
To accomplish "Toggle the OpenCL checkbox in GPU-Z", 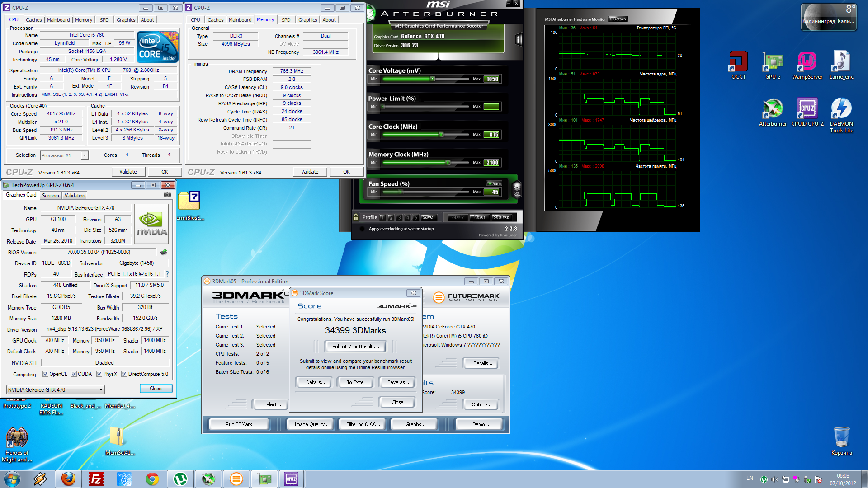I will point(45,374).
